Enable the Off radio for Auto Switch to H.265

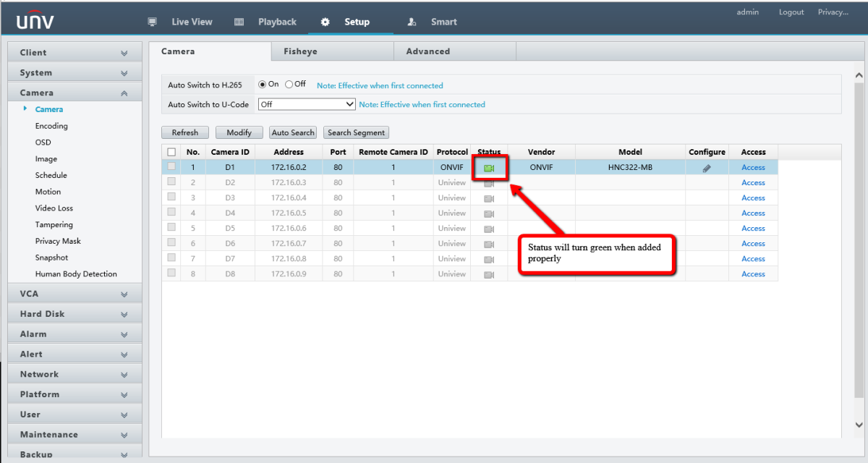[289, 84]
